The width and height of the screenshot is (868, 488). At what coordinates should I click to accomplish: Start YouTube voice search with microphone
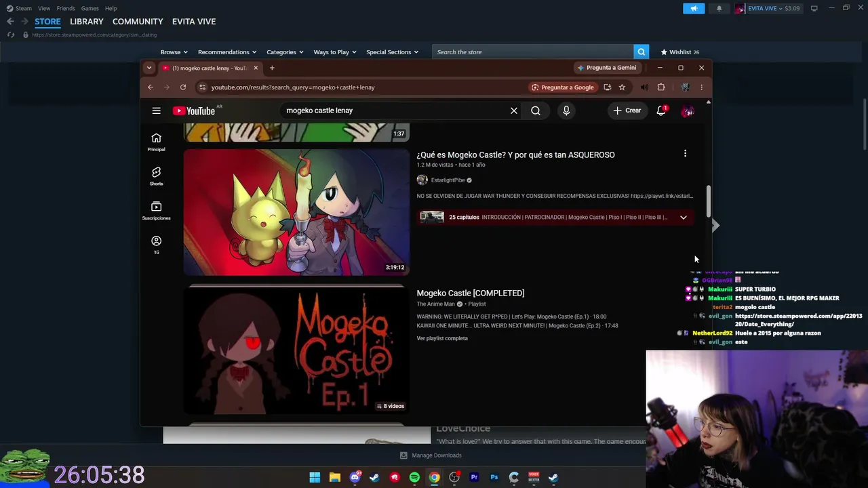[566, 110]
